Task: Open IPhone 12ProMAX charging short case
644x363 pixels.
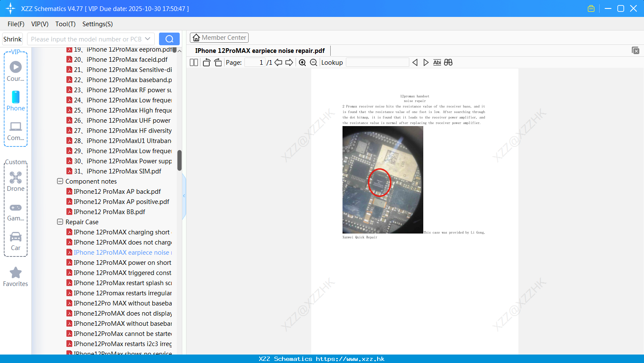Action: (119, 232)
